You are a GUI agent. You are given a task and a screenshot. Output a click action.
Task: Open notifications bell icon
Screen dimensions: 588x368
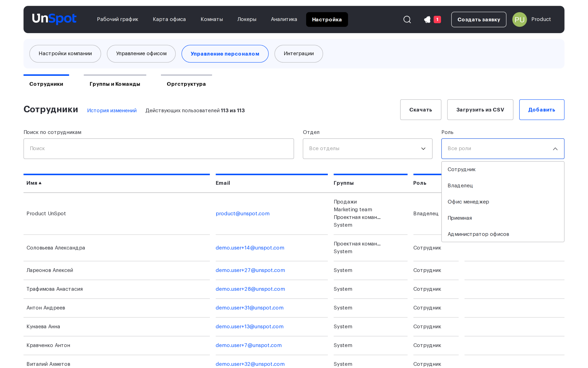427,20
